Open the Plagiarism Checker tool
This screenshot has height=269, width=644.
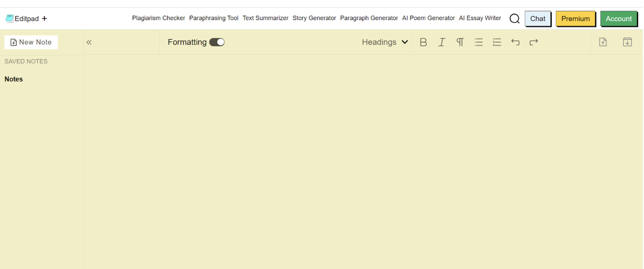click(x=158, y=18)
